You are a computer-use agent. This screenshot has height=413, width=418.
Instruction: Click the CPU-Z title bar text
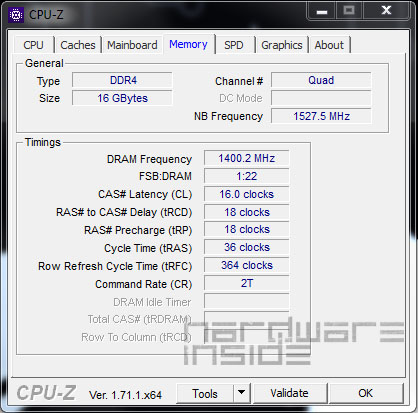[46, 15]
